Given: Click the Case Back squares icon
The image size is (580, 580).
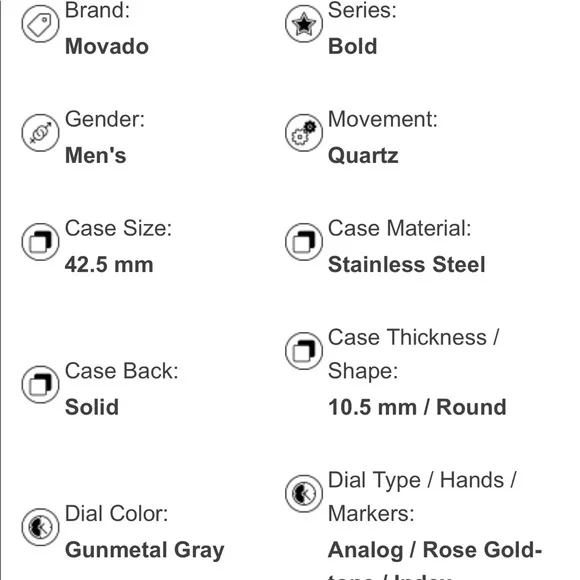Looking at the screenshot, I should click(x=40, y=384).
